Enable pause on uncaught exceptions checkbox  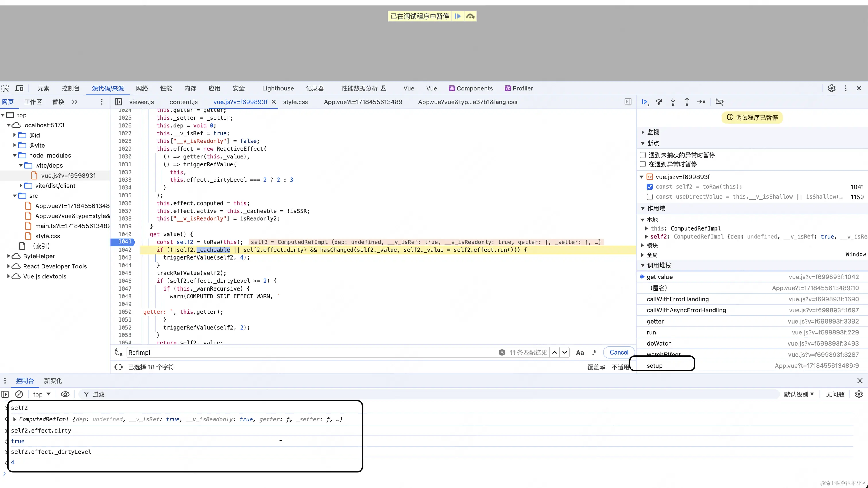[643, 155]
